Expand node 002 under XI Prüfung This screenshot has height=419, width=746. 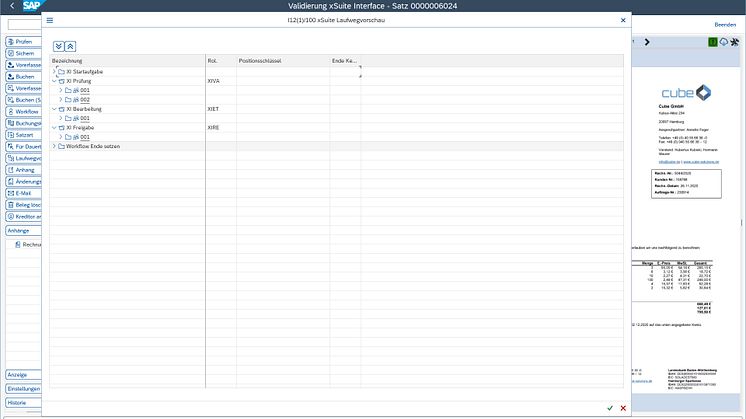point(61,100)
